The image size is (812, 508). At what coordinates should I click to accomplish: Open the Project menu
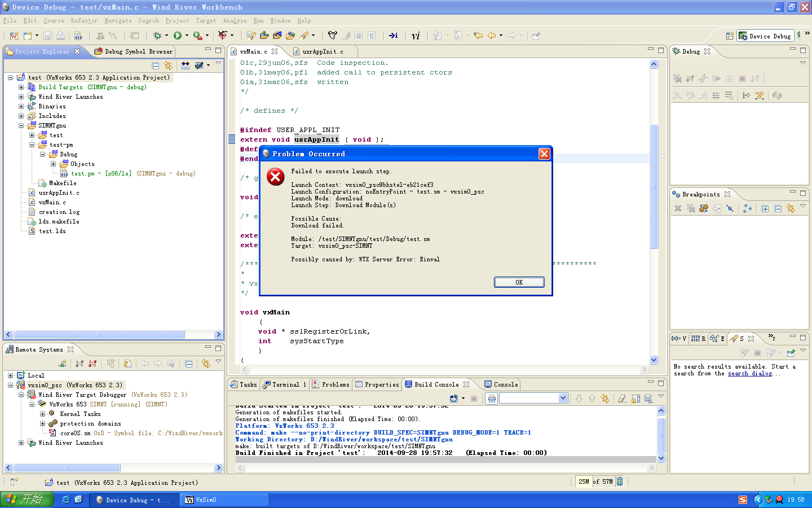[177, 20]
